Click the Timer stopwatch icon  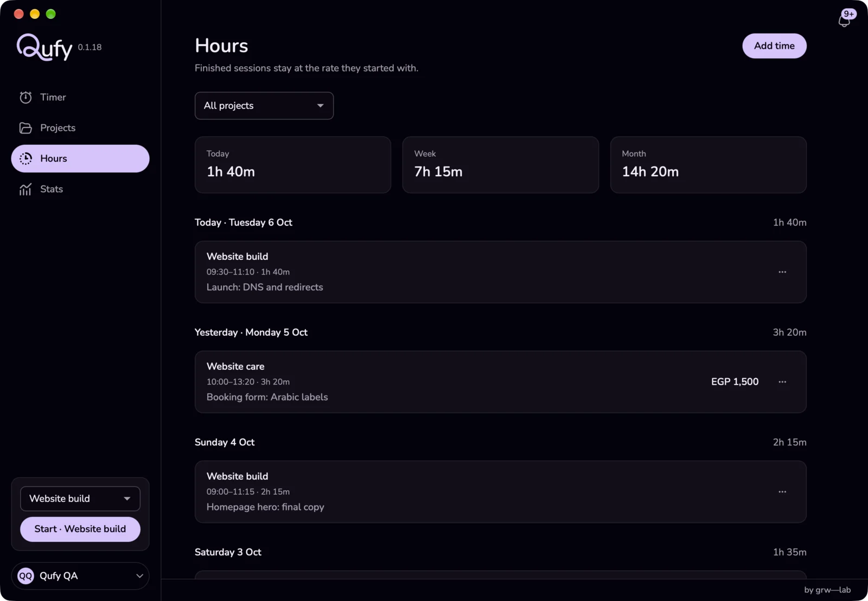click(x=25, y=97)
